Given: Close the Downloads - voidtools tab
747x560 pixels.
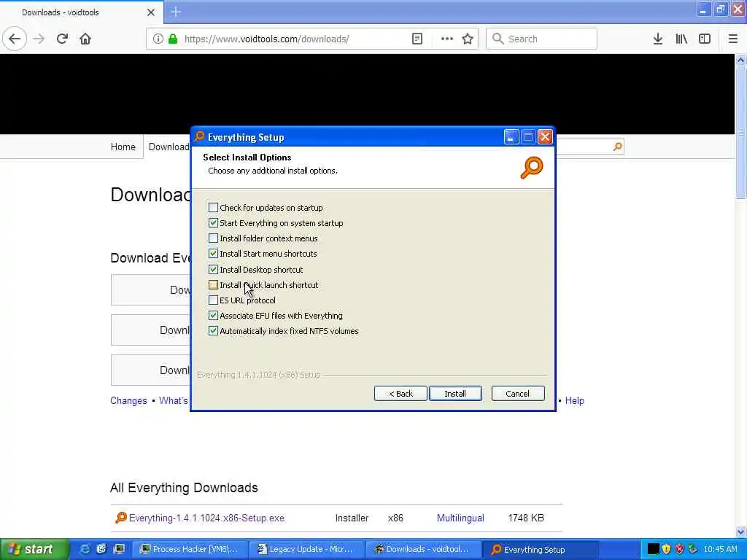Looking at the screenshot, I should coord(150,12).
